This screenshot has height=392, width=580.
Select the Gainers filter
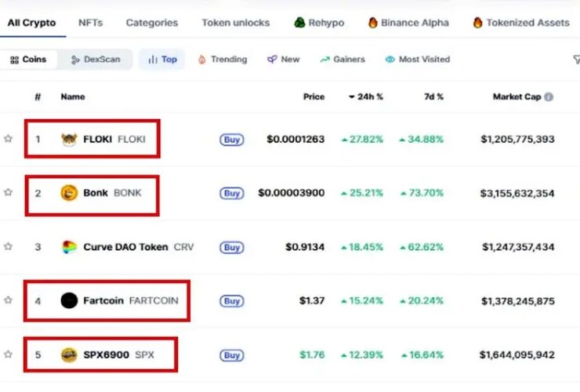pyautogui.click(x=343, y=60)
